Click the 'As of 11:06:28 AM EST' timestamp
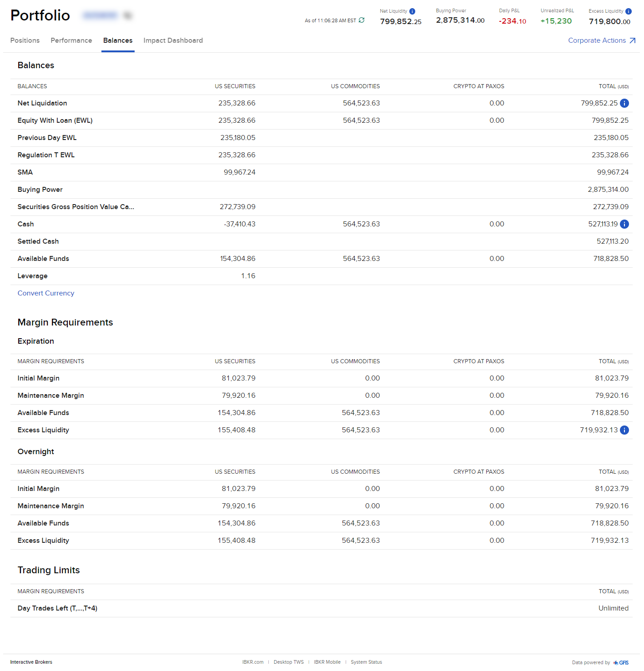This screenshot has height=671, width=644. click(331, 20)
